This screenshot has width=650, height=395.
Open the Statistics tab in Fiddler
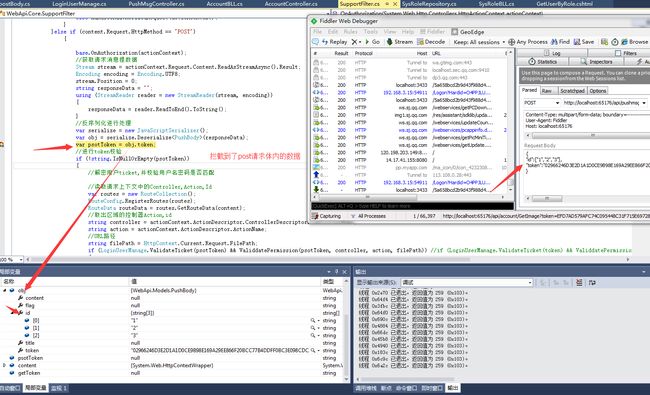pyautogui.click(x=542, y=61)
